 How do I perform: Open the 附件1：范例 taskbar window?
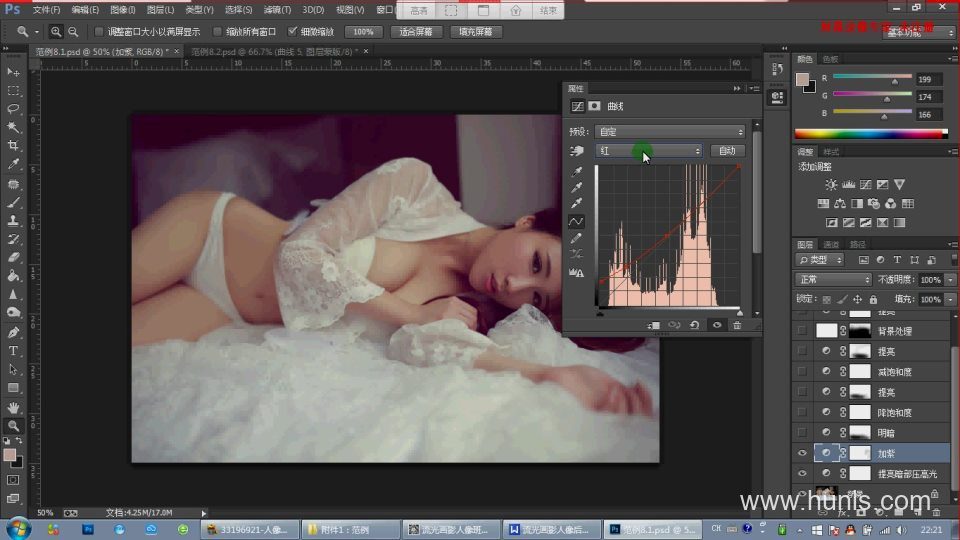pyautogui.click(x=351, y=529)
